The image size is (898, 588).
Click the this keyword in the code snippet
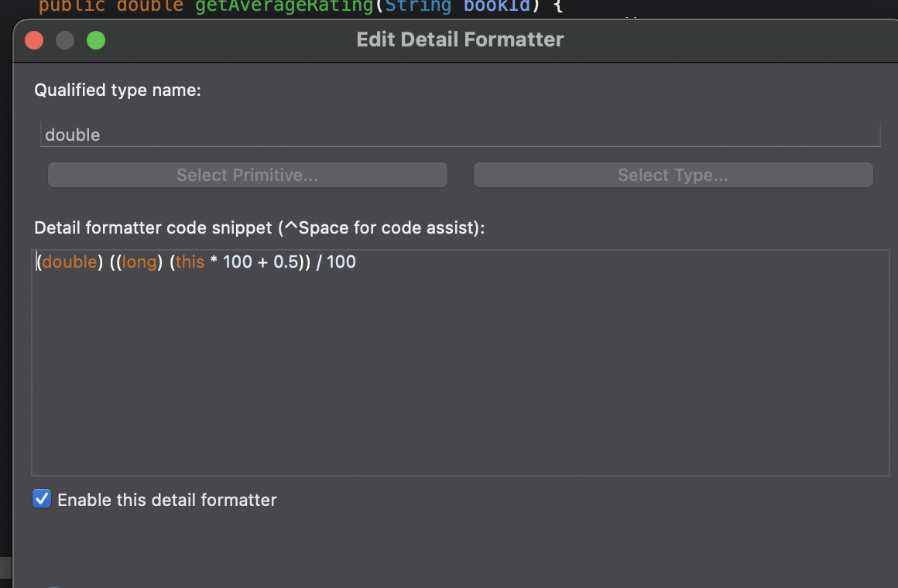[x=190, y=262]
